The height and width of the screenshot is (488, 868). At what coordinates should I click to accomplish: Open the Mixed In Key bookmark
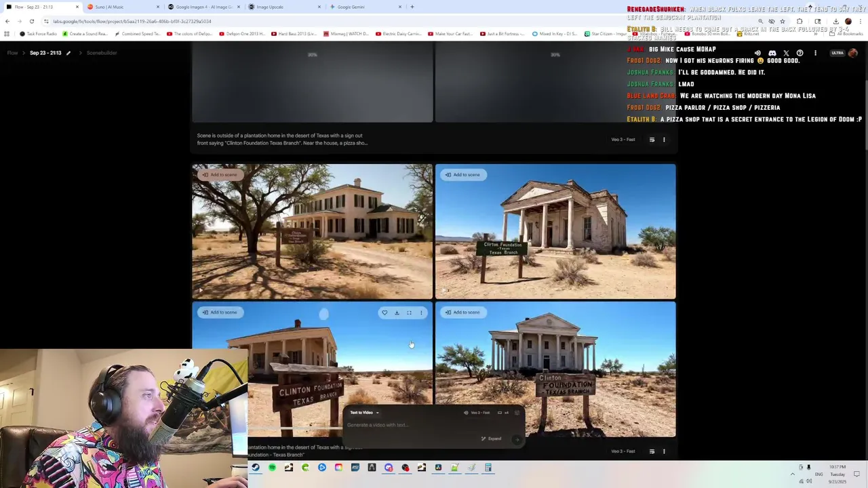pyautogui.click(x=555, y=34)
